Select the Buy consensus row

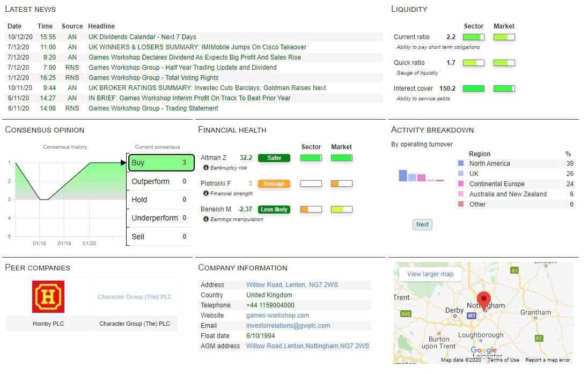point(160,163)
